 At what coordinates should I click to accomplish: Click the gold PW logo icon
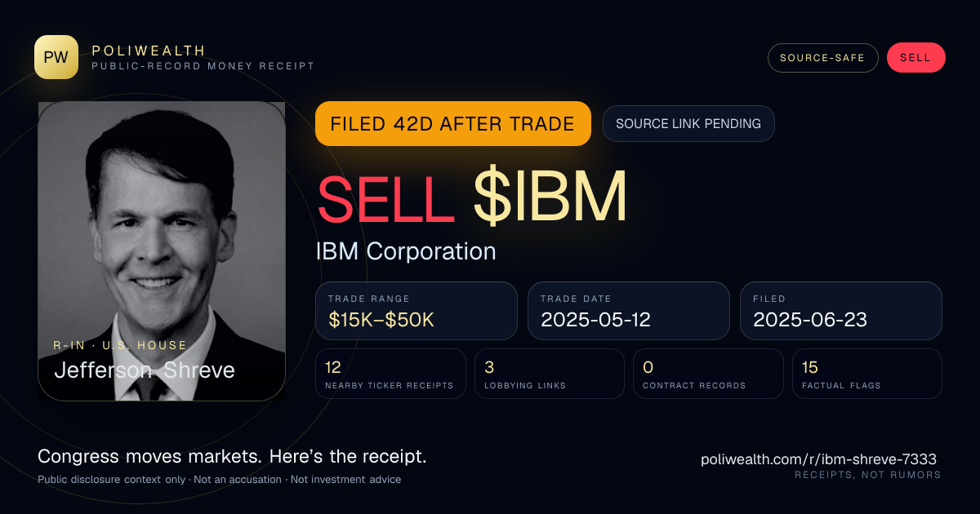(56, 57)
